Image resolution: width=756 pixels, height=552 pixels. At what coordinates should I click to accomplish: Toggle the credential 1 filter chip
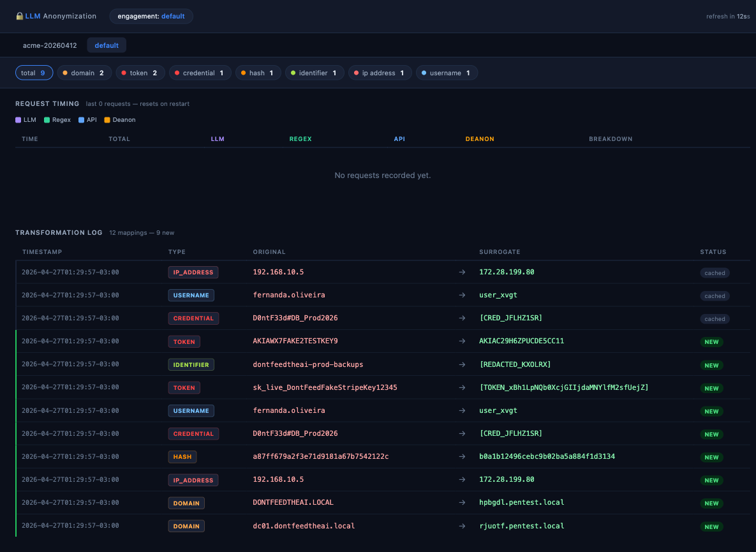(x=200, y=73)
